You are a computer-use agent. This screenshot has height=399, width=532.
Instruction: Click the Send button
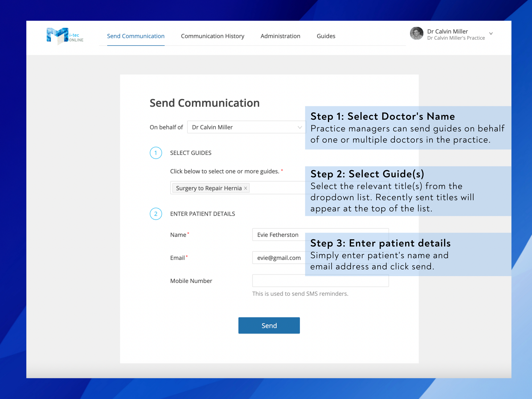[269, 325]
